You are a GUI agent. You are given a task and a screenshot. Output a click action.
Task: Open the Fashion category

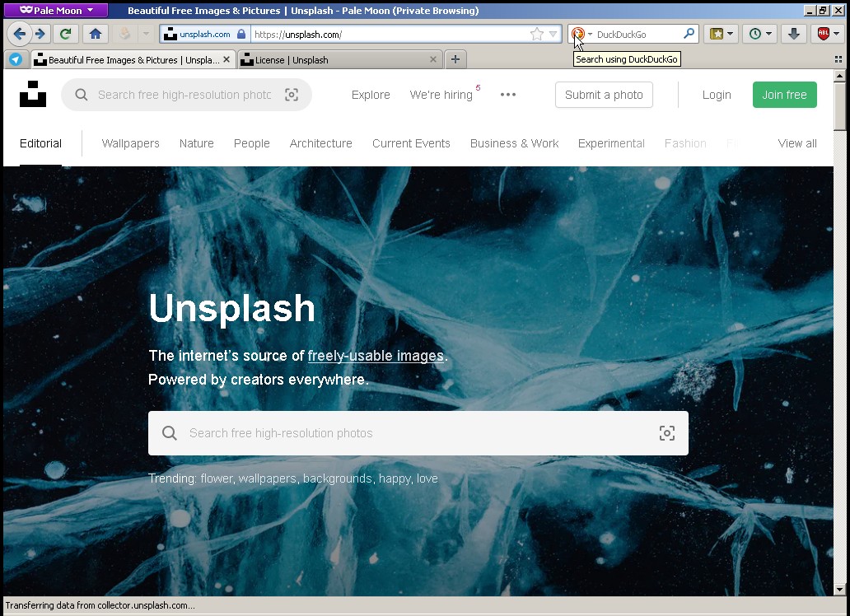(685, 143)
